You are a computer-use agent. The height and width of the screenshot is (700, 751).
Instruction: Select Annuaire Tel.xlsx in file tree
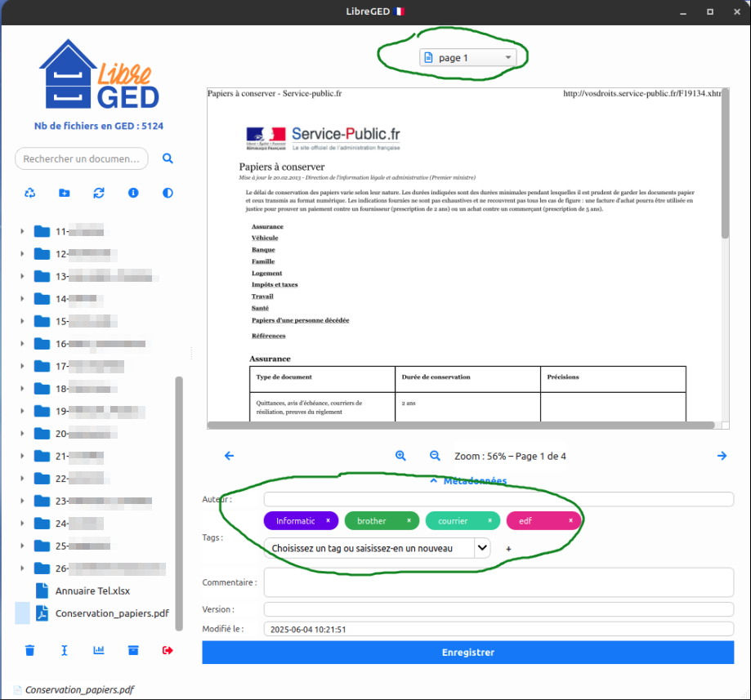pyautogui.click(x=92, y=591)
